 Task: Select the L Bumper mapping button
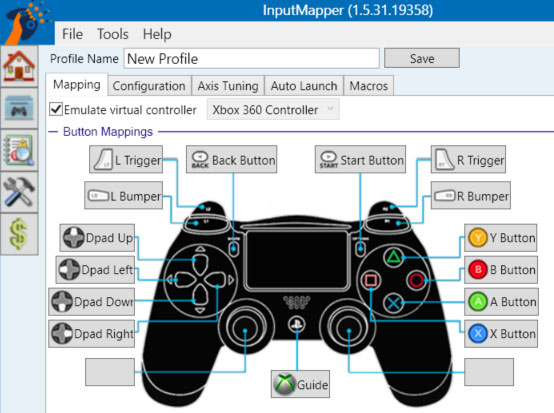[x=124, y=196]
